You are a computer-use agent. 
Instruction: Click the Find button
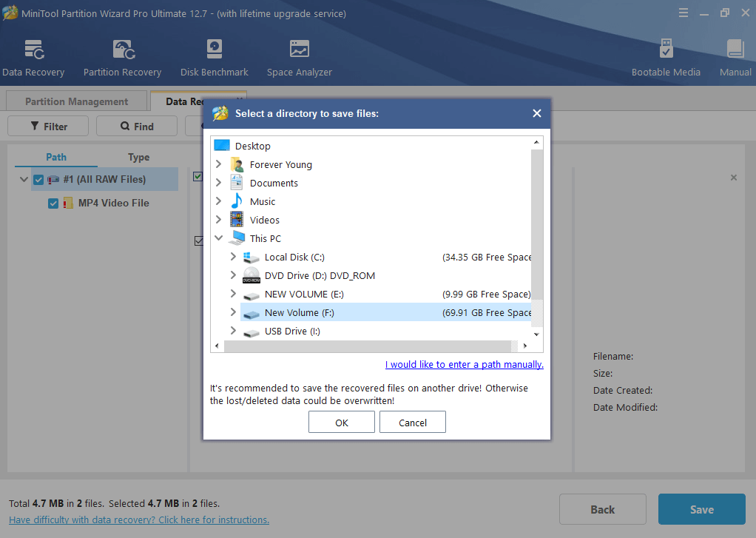pos(137,126)
